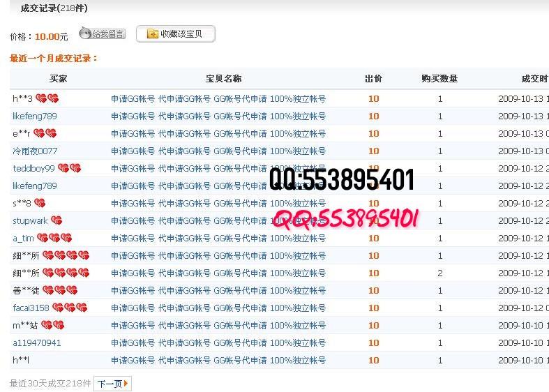Click the 出价 column header

(373, 78)
